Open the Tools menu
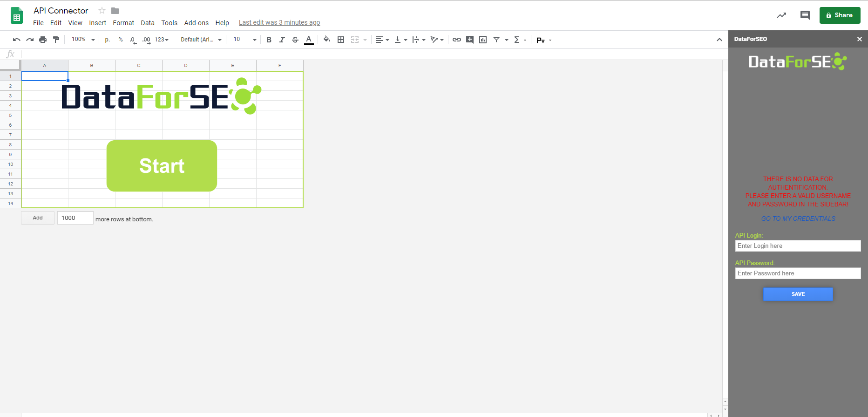Image resolution: width=868 pixels, height=417 pixels. (x=170, y=23)
